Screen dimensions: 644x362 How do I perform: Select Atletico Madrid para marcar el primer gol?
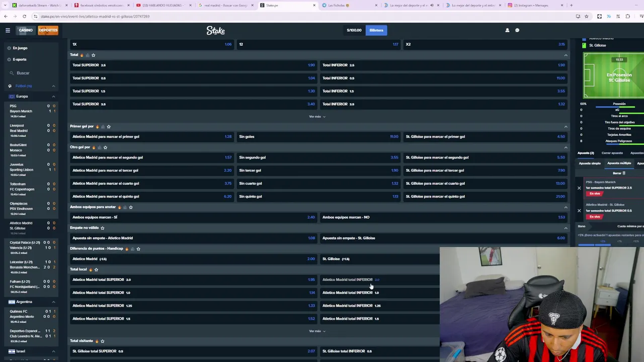click(152, 137)
